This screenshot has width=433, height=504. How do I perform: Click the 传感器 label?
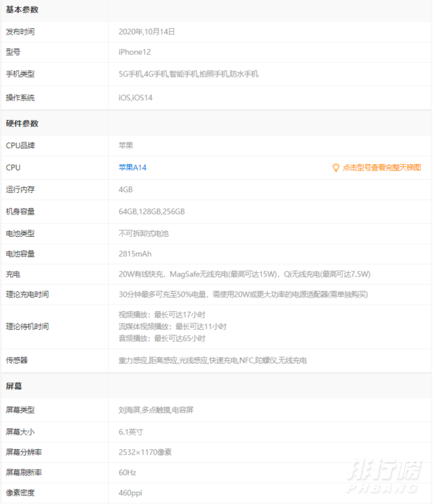click(x=17, y=360)
